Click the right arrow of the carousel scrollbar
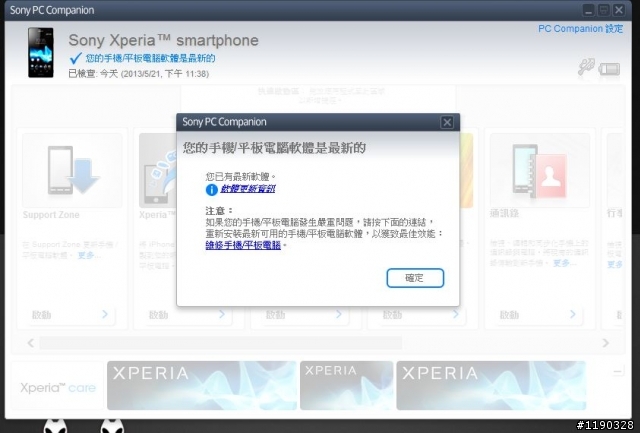This screenshot has width=640, height=433. point(606,343)
